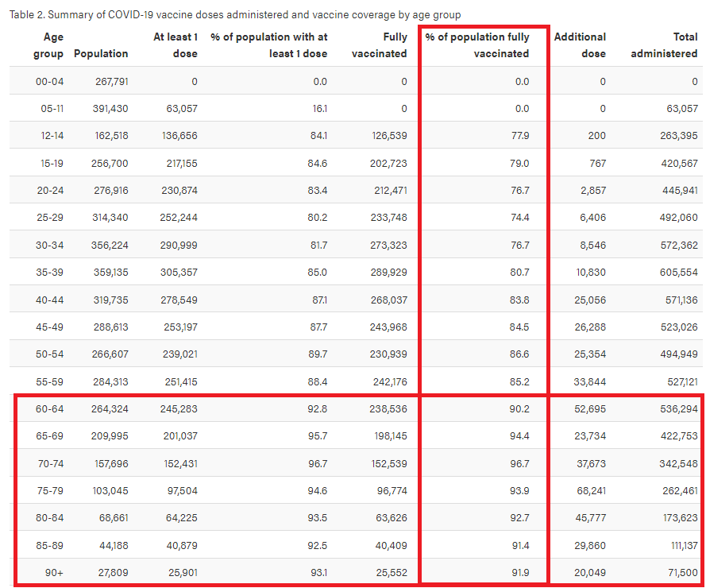
Task: Click fully vaccinated percentage 92.7
Action: coord(519,518)
